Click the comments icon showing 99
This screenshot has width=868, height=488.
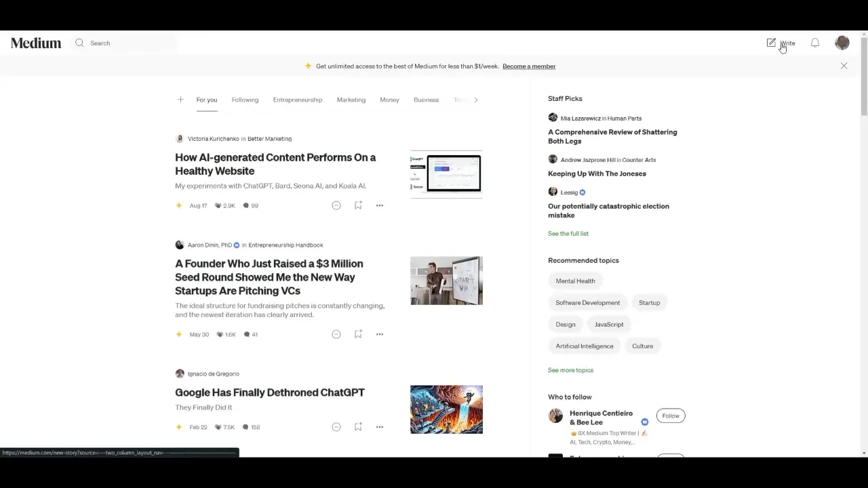[x=246, y=205]
